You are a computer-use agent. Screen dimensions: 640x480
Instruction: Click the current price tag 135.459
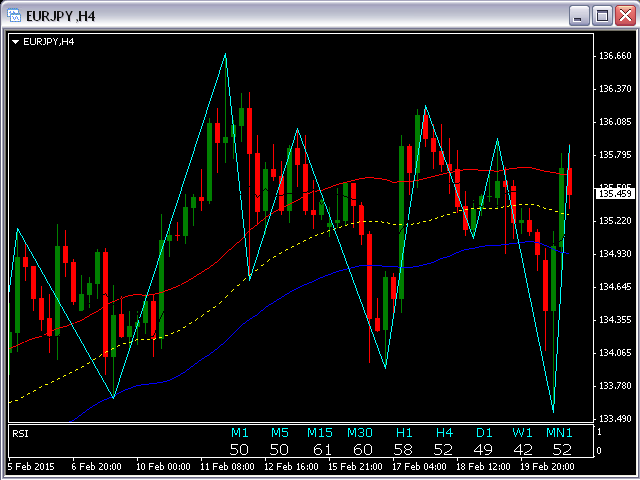pyautogui.click(x=614, y=193)
